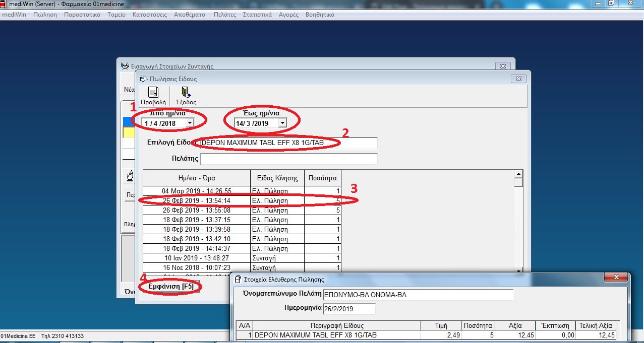The image size is (644, 343).
Task: Click the Επιλογή Είδους item field
Action: pyautogui.click(x=288, y=143)
